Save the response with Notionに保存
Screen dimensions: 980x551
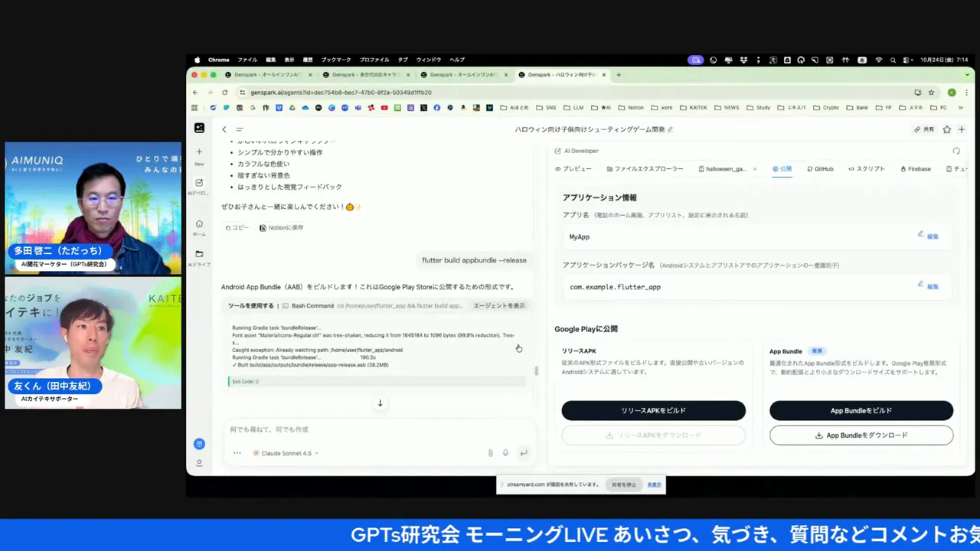click(x=281, y=228)
